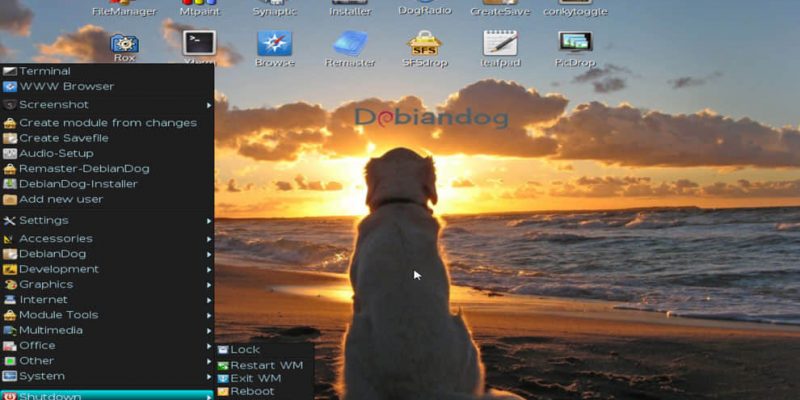
Task: Choose Remaster-DebianDog from the menu
Action: coord(107,169)
